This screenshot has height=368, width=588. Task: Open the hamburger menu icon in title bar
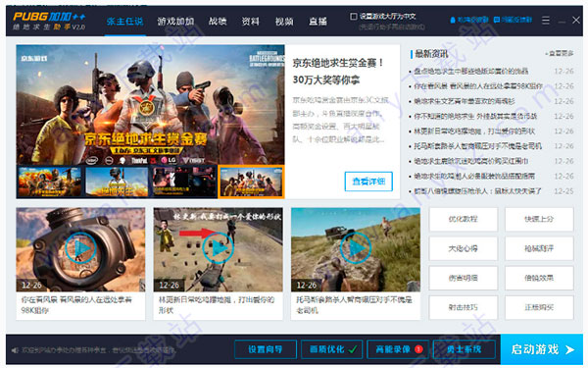546,20
